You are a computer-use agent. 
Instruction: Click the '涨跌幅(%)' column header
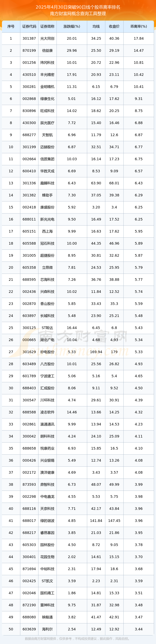pyautogui.click(x=72, y=26)
